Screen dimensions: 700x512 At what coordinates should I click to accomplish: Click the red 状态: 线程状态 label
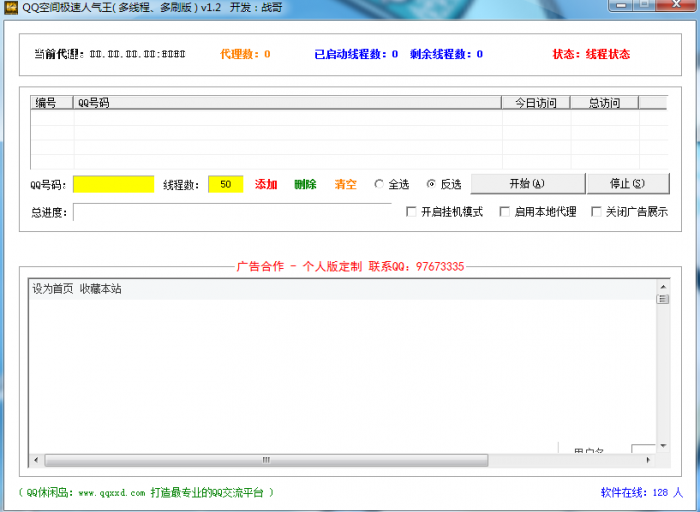591,54
